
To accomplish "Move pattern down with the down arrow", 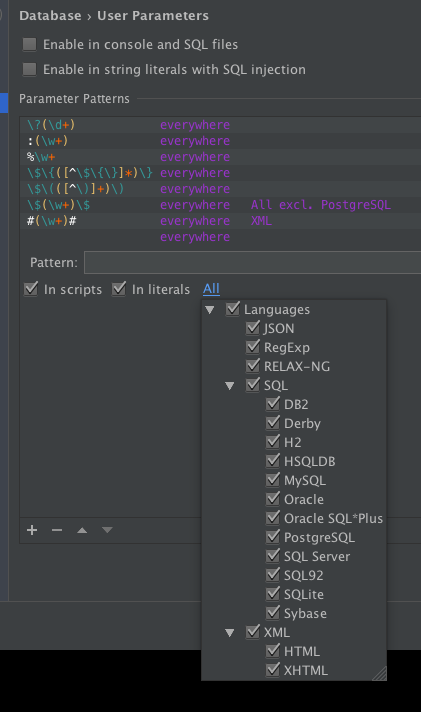I will [107, 530].
